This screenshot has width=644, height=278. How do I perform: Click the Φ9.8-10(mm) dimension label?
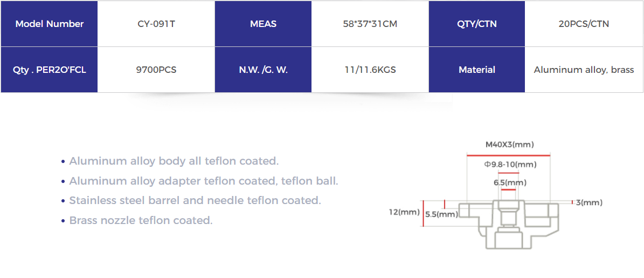(x=510, y=165)
